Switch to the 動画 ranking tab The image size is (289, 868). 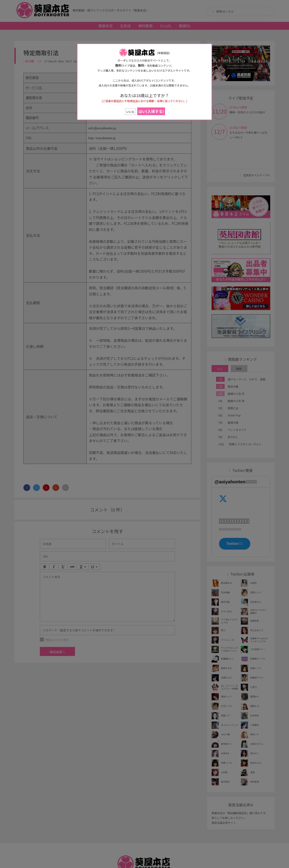coord(239,369)
